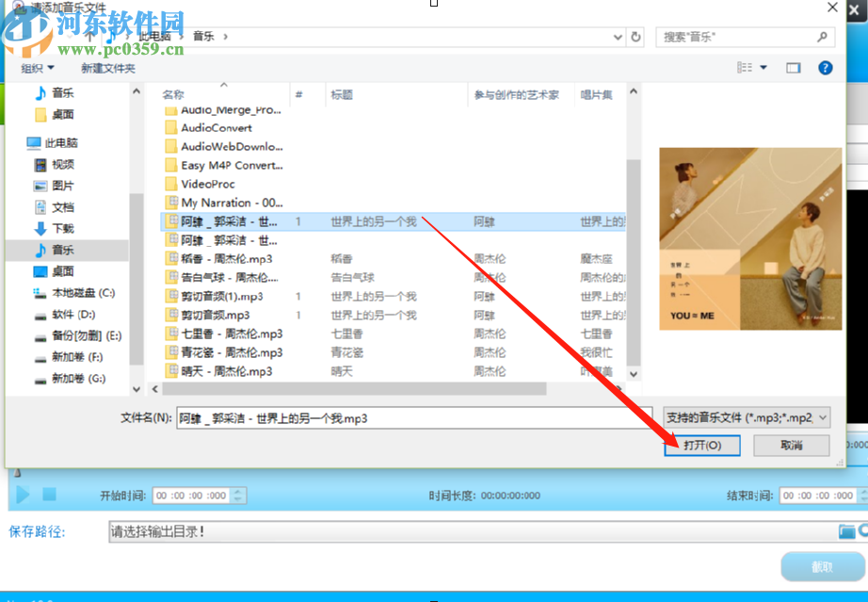Click 音乐 in the address bar breadcrumb
Screen dimensions: 868x602
203,37
